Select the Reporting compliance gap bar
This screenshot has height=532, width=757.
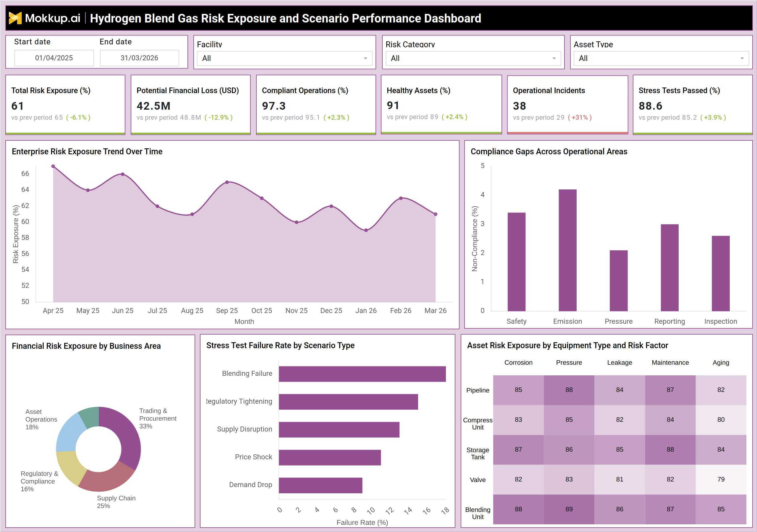(x=670, y=268)
